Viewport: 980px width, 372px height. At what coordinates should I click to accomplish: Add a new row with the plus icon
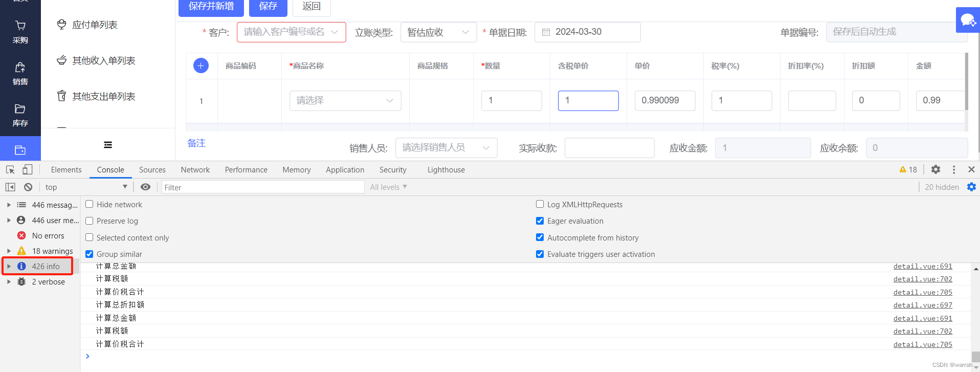pos(201,65)
